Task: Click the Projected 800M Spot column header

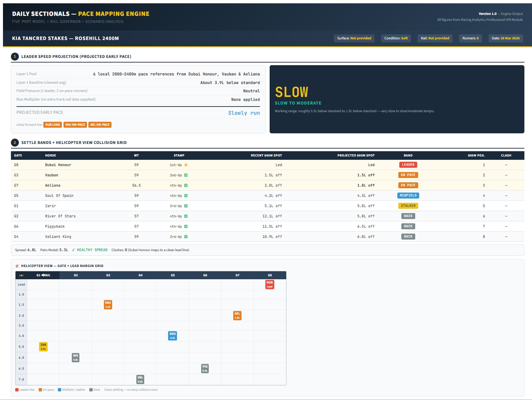Action: tap(356, 156)
